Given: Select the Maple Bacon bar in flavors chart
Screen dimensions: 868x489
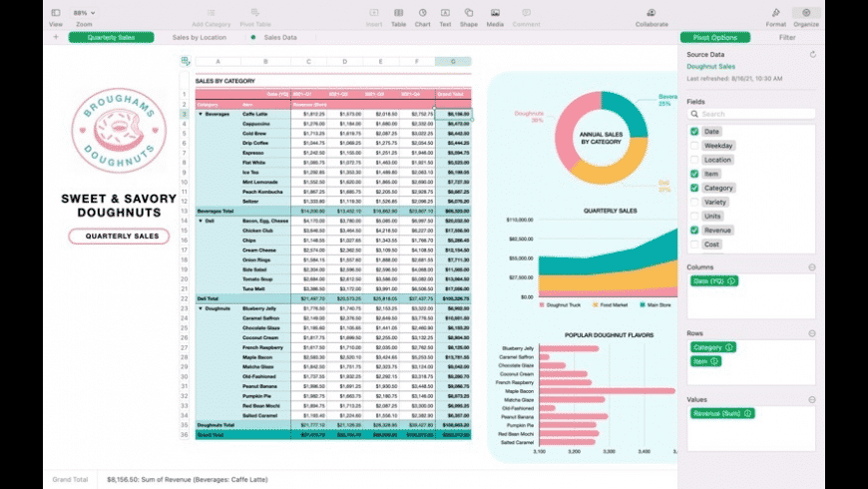Looking at the screenshot, I should pyautogui.click(x=608, y=391).
